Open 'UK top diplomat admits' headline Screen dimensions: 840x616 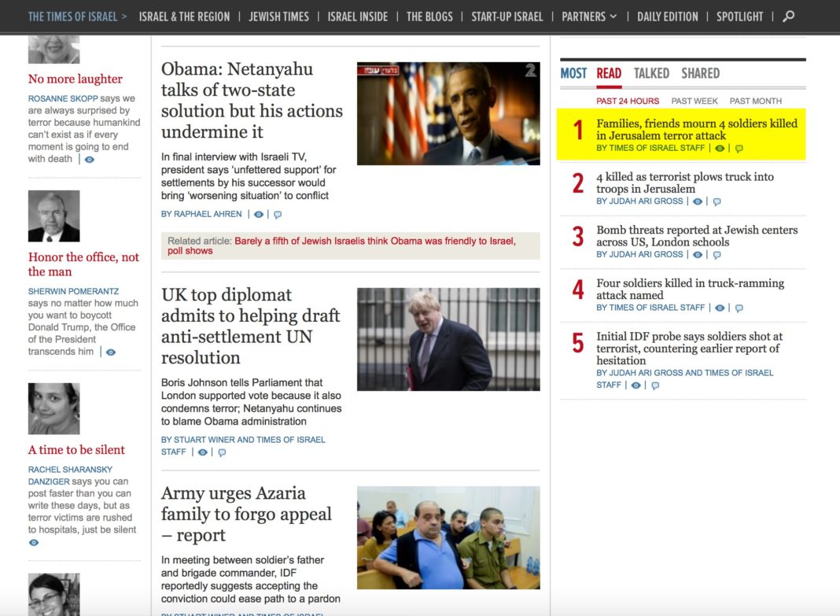[250, 326]
